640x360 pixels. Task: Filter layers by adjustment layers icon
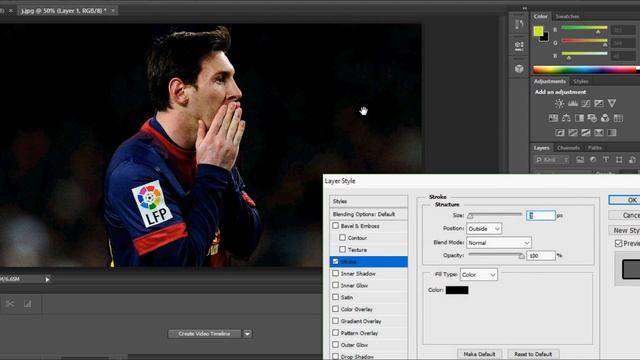(593, 160)
